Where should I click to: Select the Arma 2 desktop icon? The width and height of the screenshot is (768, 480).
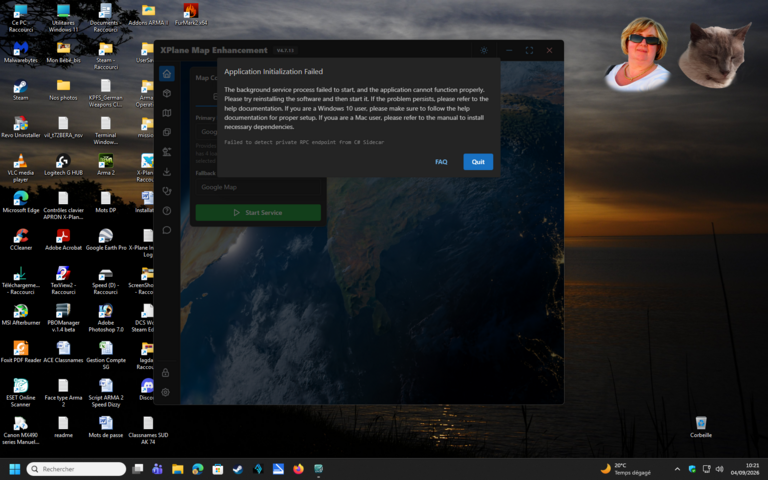coord(106,165)
